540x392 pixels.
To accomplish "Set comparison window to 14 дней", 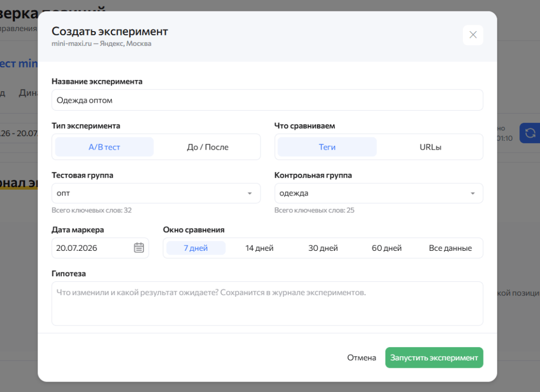I will pos(259,248).
